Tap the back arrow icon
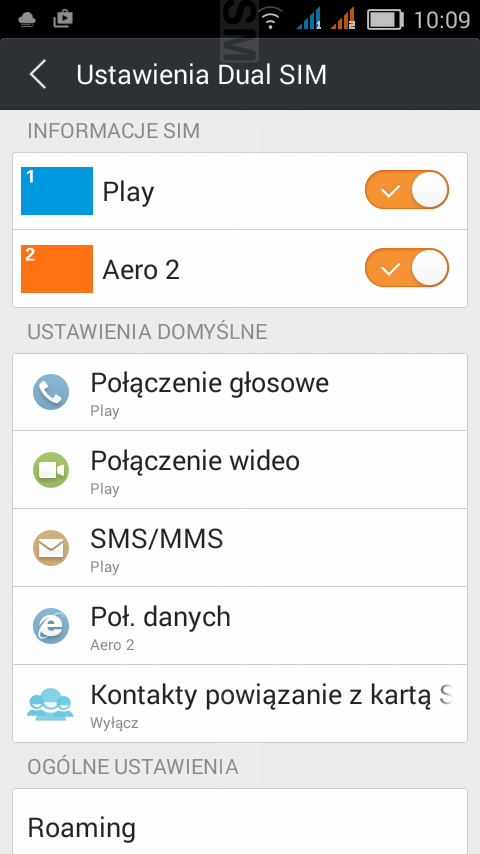The width and height of the screenshot is (480, 854). pyautogui.click(x=38, y=75)
